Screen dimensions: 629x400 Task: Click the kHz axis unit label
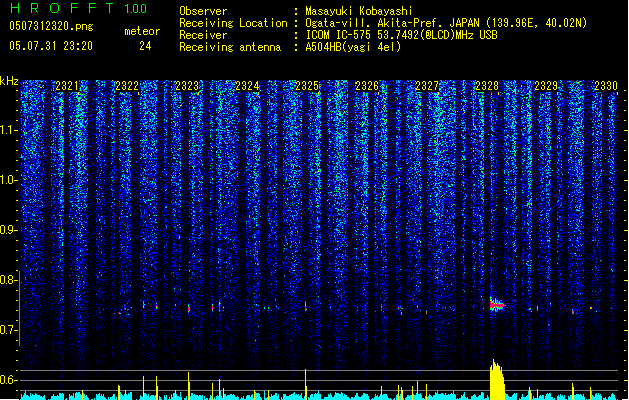(x=9, y=81)
